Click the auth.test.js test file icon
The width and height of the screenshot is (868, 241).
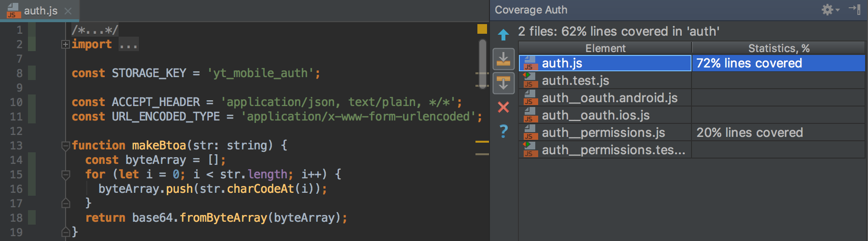point(530,80)
